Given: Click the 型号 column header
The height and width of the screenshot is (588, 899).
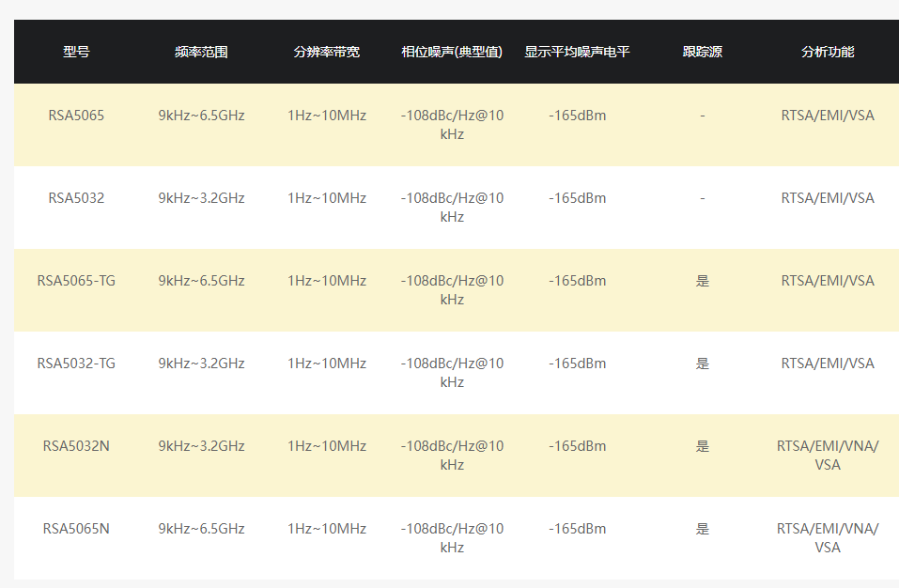Looking at the screenshot, I should pos(76,52).
